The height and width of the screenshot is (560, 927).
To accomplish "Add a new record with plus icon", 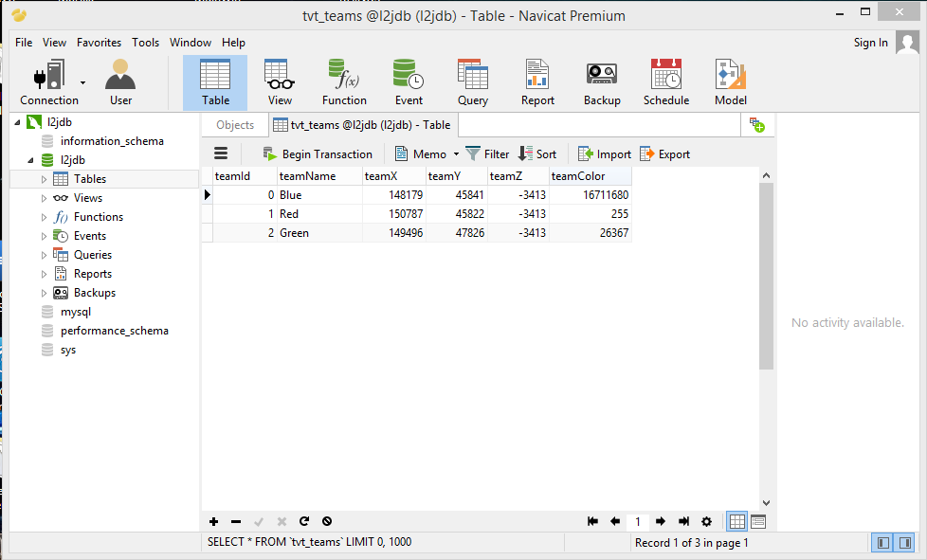I will (x=213, y=521).
